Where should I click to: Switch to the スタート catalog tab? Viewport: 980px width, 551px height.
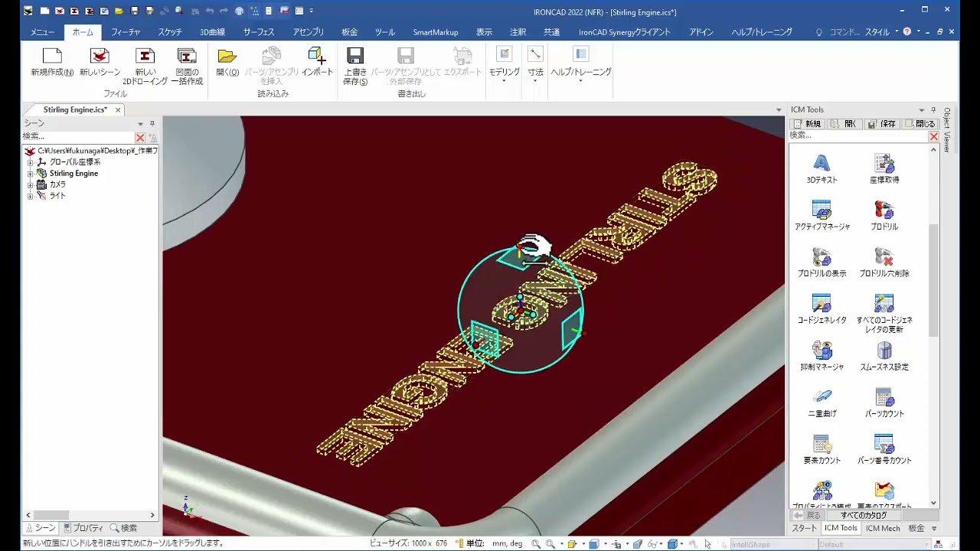pyautogui.click(x=805, y=528)
